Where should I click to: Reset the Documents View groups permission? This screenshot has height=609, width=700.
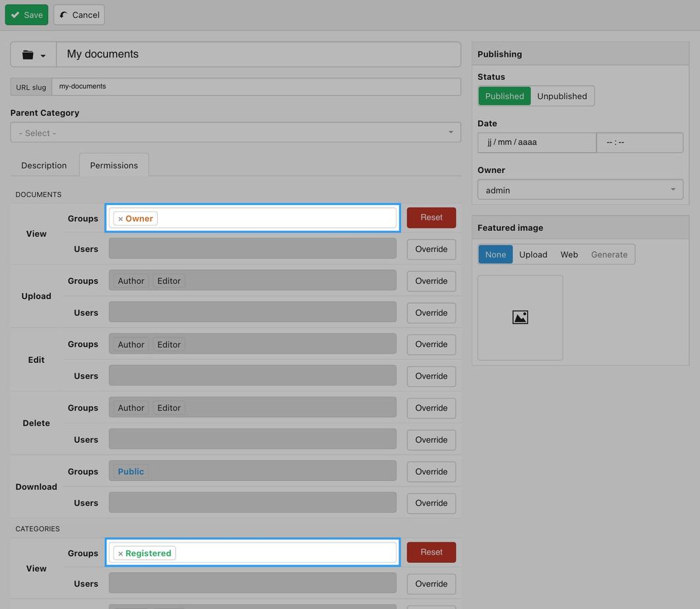click(431, 218)
